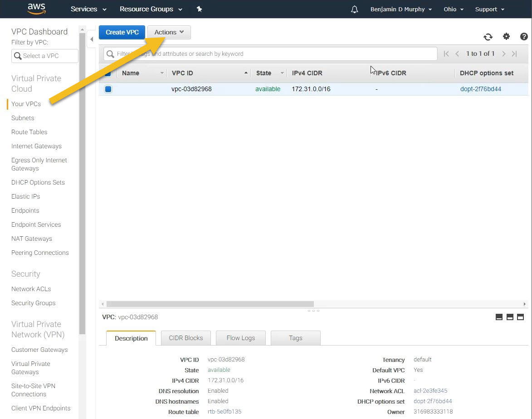Go to VPC Dashboard
The height and width of the screenshot is (419, 532).
[x=39, y=32]
